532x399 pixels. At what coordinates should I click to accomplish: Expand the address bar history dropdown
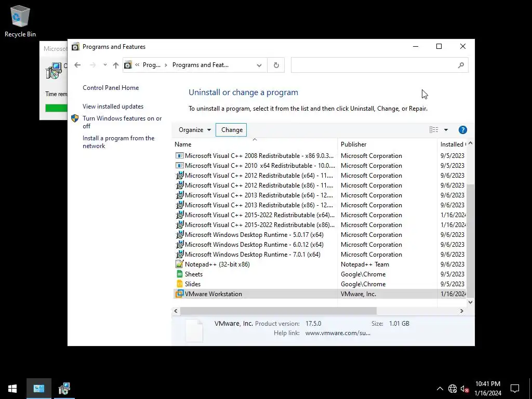coord(259,65)
